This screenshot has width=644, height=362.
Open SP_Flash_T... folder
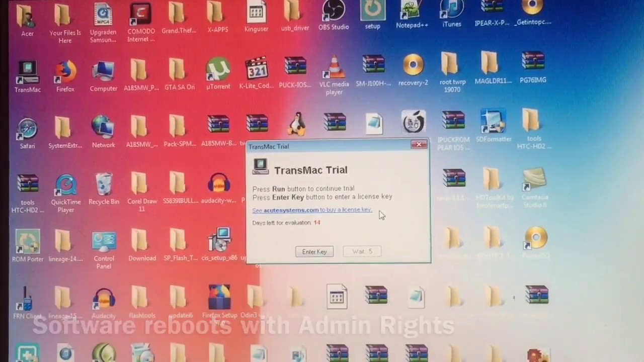[180, 246]
